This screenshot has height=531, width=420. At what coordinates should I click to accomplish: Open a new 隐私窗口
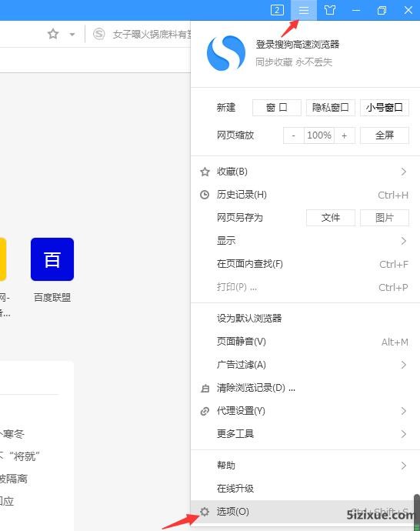(x=330, y=108)
